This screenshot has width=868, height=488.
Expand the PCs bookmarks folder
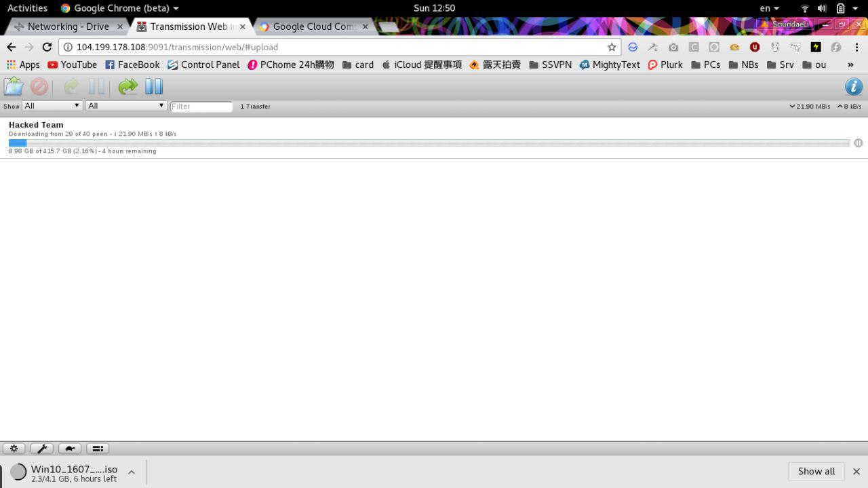point(705,64)
